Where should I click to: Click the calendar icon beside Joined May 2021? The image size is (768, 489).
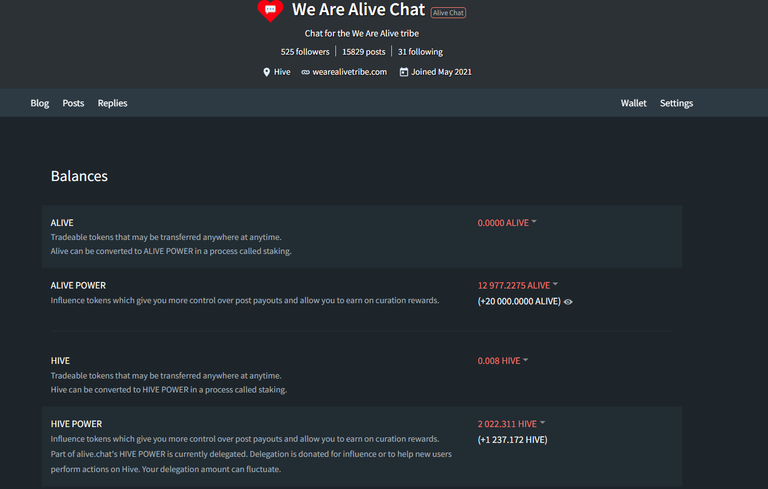point(404,72)
